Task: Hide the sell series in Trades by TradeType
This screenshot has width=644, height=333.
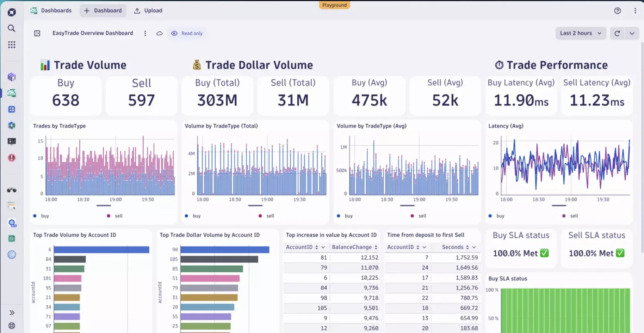Action: 114,216
